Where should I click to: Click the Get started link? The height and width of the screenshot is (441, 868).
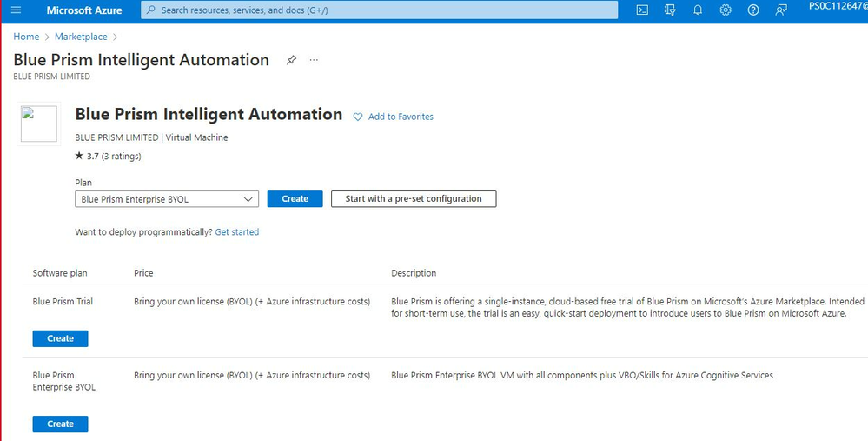[237, 232]
